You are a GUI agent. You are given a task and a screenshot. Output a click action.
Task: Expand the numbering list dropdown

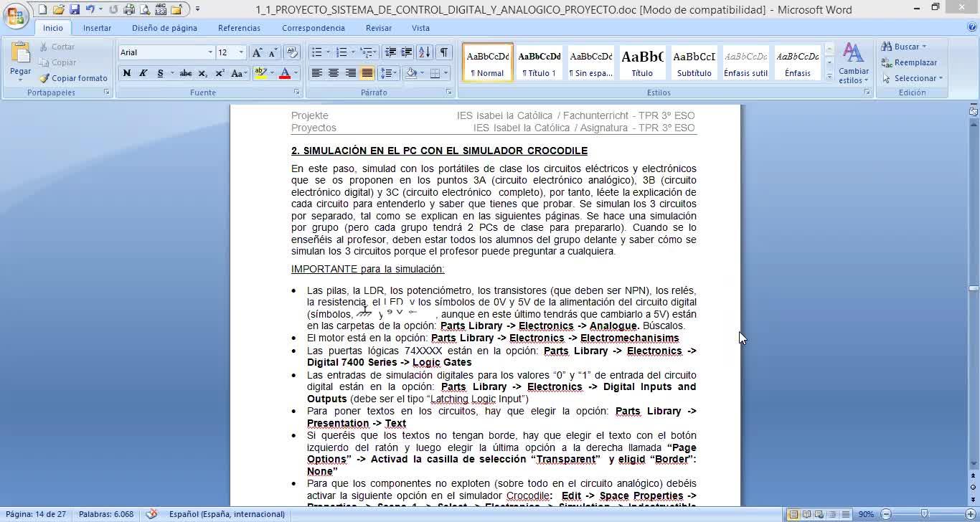click(353, 52)
